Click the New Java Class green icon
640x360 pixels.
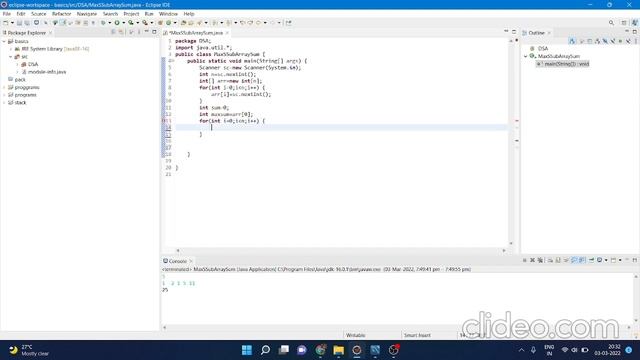click(168, 23)
